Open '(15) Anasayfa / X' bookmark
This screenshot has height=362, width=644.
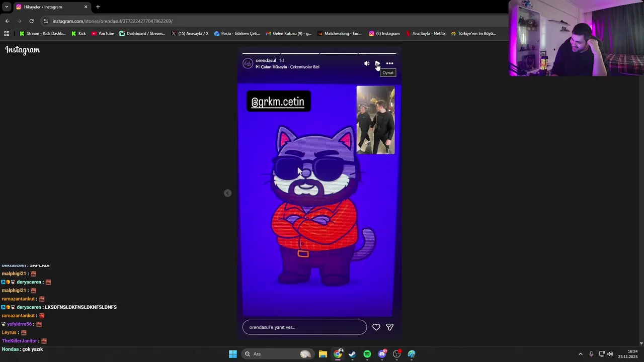coord(190,34)
